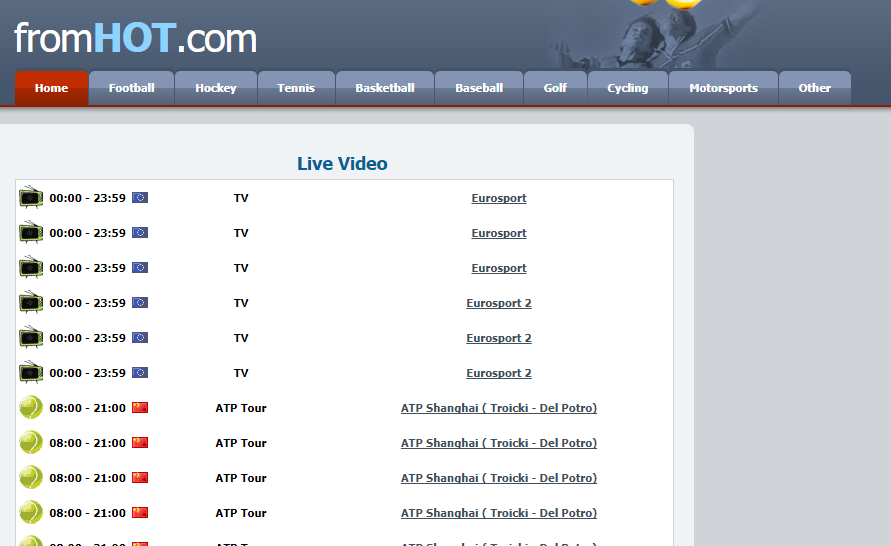The height and width of the screenshot is (546, 891).
Task: Click the EU flag in last Eurosport 2 row
Action: pyautogui.click(x=140, y=372)
